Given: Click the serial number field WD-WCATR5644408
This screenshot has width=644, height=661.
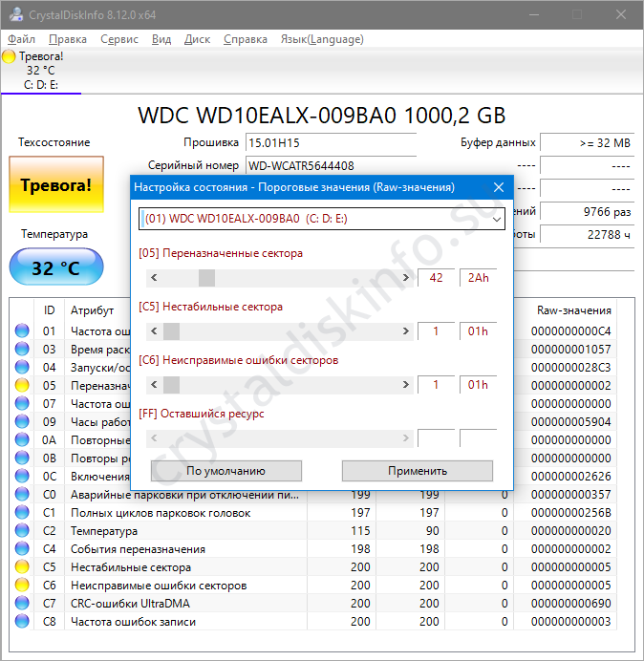Looking at the screenshot, I should click(x=331, y=165).
